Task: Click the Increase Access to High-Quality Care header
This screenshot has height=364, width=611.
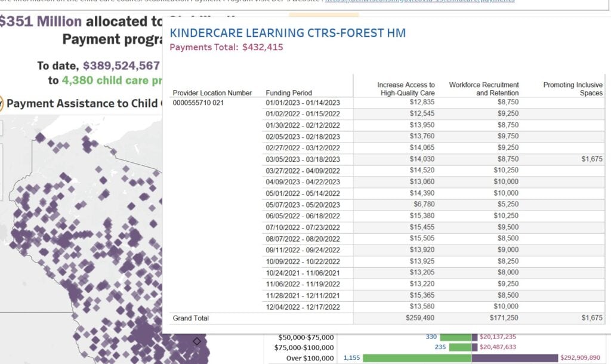Action: (406, 89)
